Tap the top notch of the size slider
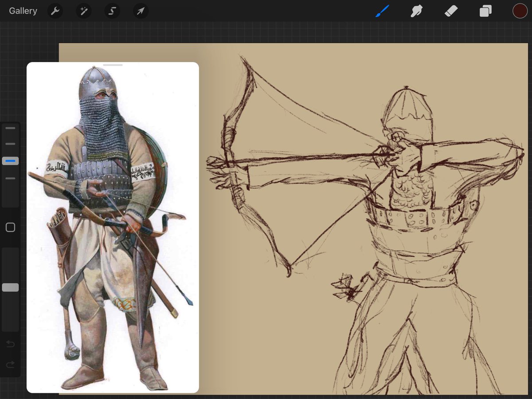The height and width of the screenshot is (399, 532). pos(10,128)
